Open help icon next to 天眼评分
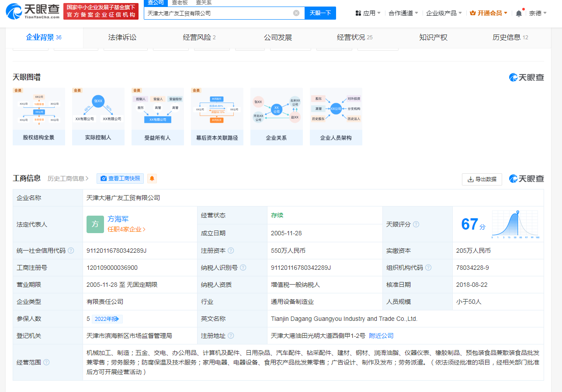562x392 pixels. click(x=416, y=224)
